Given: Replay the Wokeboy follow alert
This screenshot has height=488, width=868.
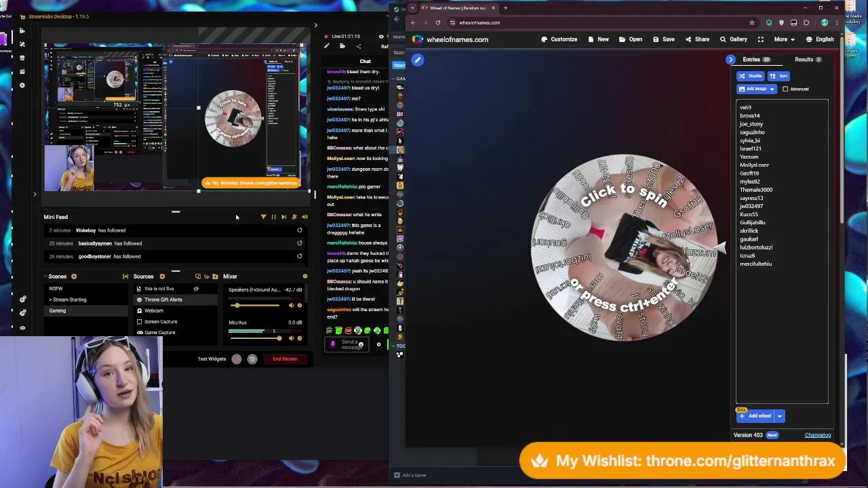Looking at the screenshot, I should click(299, 230).
